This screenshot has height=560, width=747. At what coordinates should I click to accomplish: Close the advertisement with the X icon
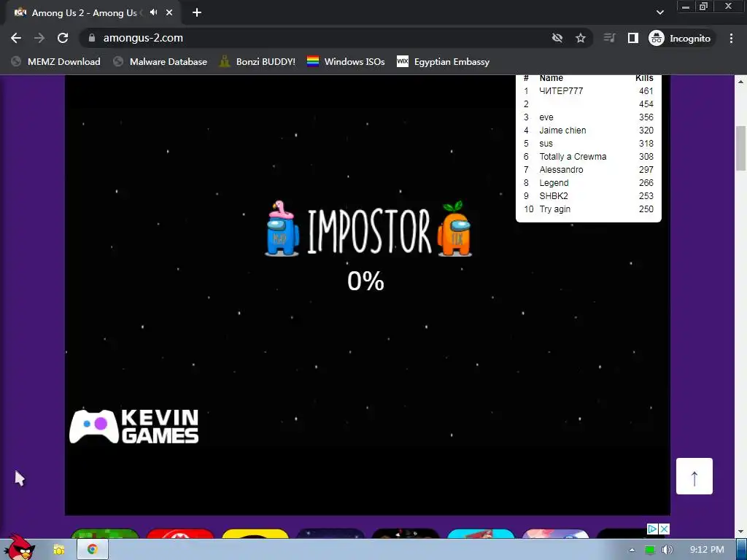click(x=664, y=529)
